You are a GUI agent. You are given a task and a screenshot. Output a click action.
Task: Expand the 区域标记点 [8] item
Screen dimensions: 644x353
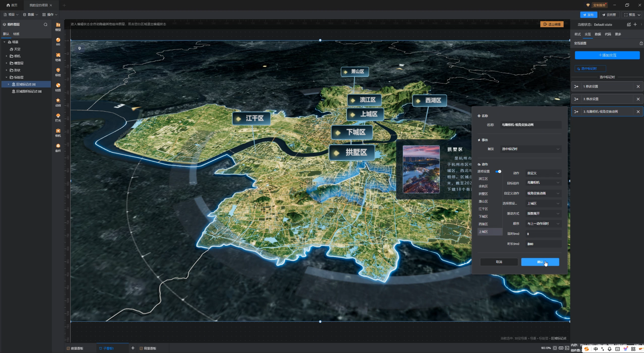click(x=9, y=84)
